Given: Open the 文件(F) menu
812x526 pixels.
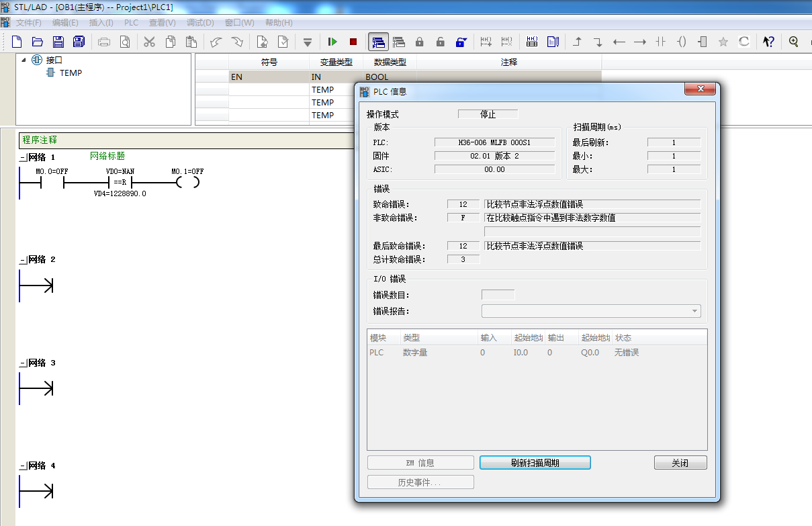Looking at the screenshot, I should [28, 22].
